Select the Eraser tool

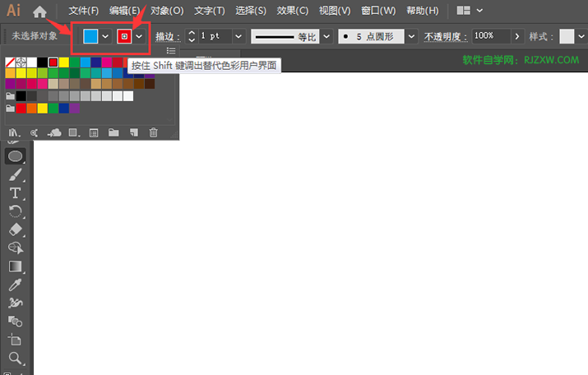[x=16, y=230]
